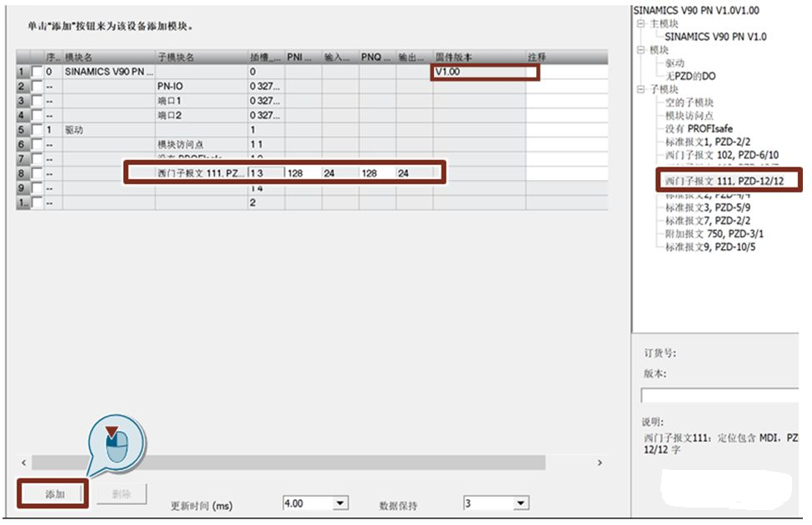The width and height of the screenshot is (812, 525).
Task: Collapse the 子模块 tree node
Action: (x=640, y=89)
